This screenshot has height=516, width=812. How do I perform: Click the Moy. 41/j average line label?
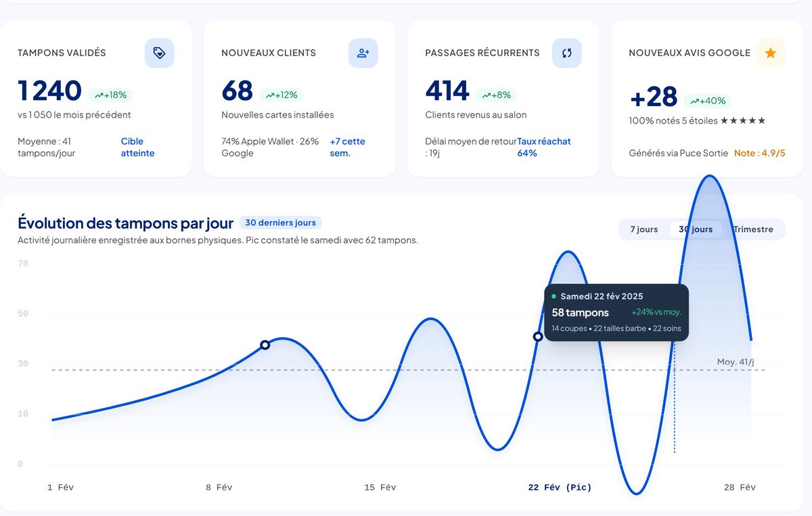tap(736, 362)
